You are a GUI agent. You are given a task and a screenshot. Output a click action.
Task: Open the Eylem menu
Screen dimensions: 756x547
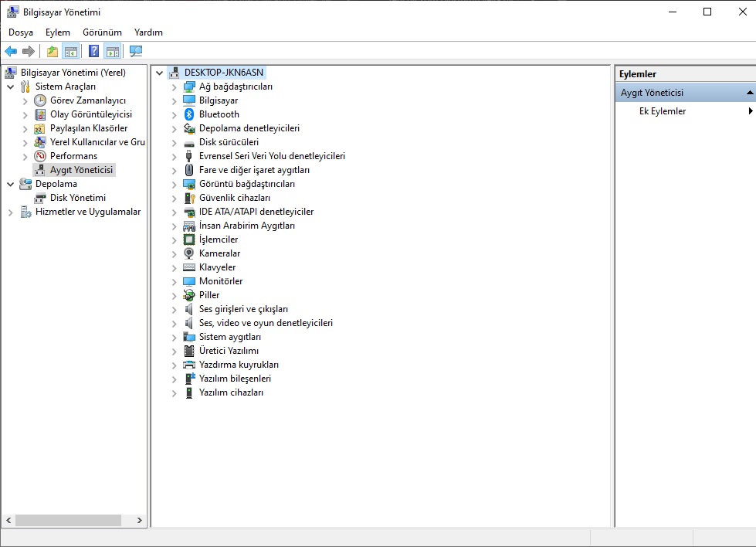58,32
